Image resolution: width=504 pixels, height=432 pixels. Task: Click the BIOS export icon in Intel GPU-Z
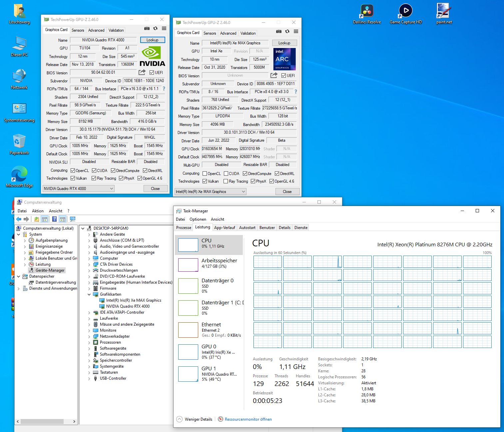coord(274,75)
